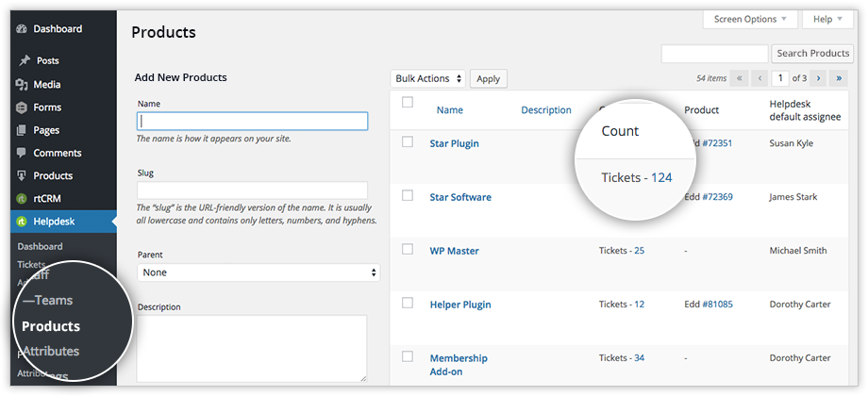Focus the Description textarea
This screenshot has height=396, width=868.
click(252, 349)
